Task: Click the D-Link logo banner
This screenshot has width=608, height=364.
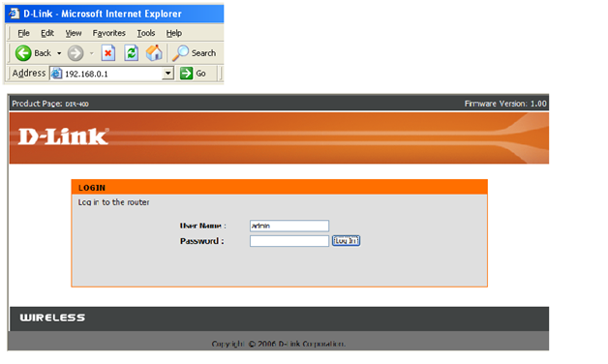Action: coord(64,136)
